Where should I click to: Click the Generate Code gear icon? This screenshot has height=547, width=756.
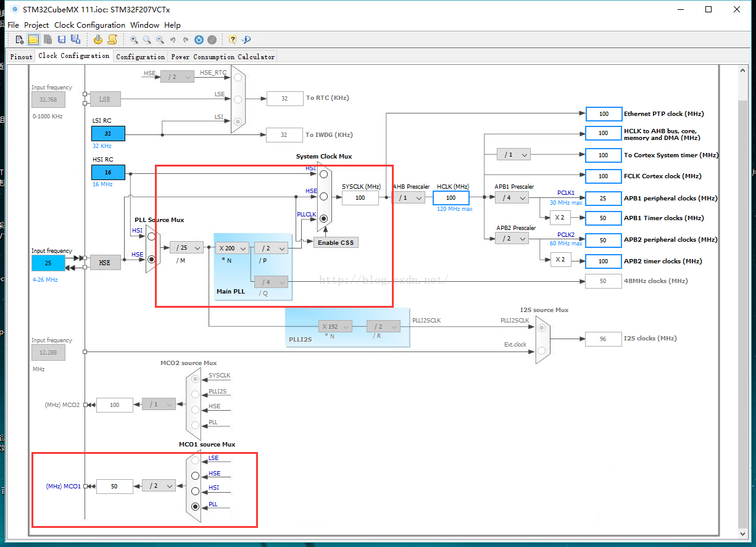tap(98, 39)
